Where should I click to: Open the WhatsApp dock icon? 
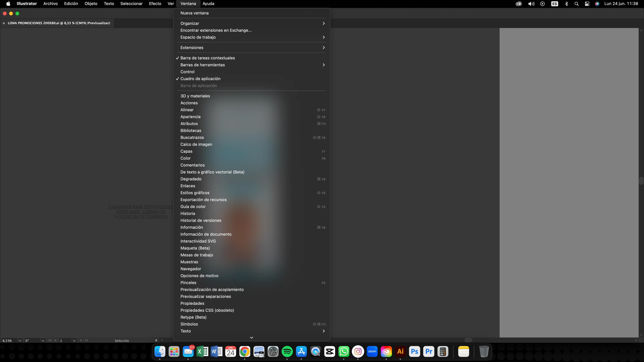point(344,351)
